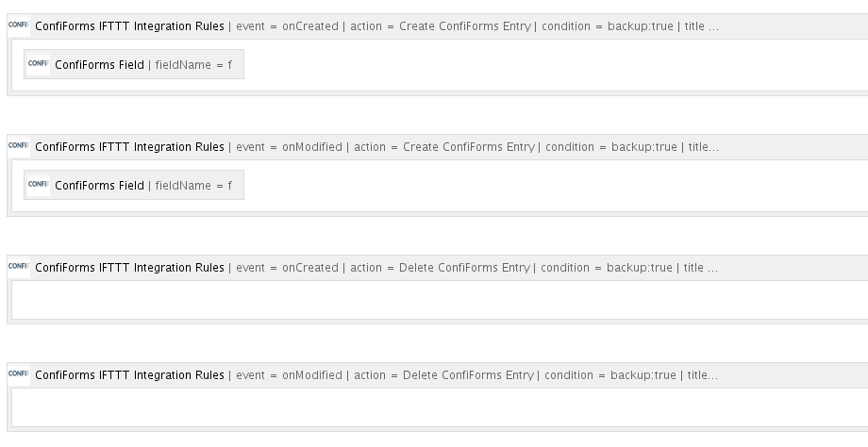Image resolution: width=868 pixels, height=447 pixels.
Task: Select 'ConfiForms Field' label in the onModified rule
Action: click(x=100, y=186)
